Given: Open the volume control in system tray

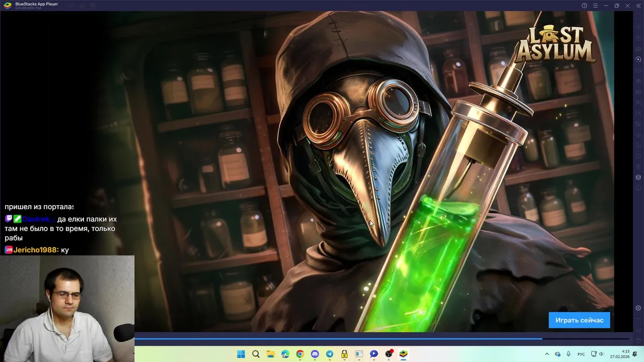Looking at the screenshot, I should [601, 354].
